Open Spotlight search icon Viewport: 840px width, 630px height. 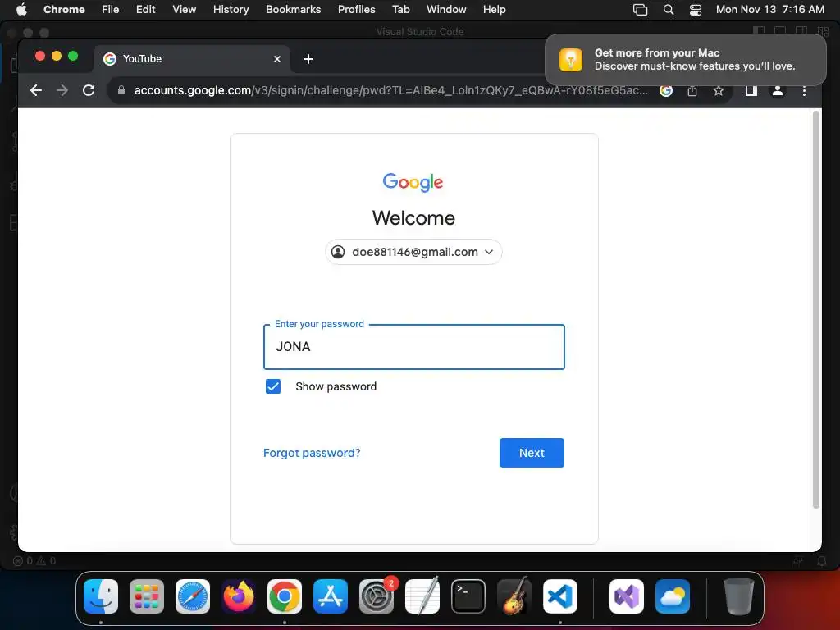click(668, 9)
